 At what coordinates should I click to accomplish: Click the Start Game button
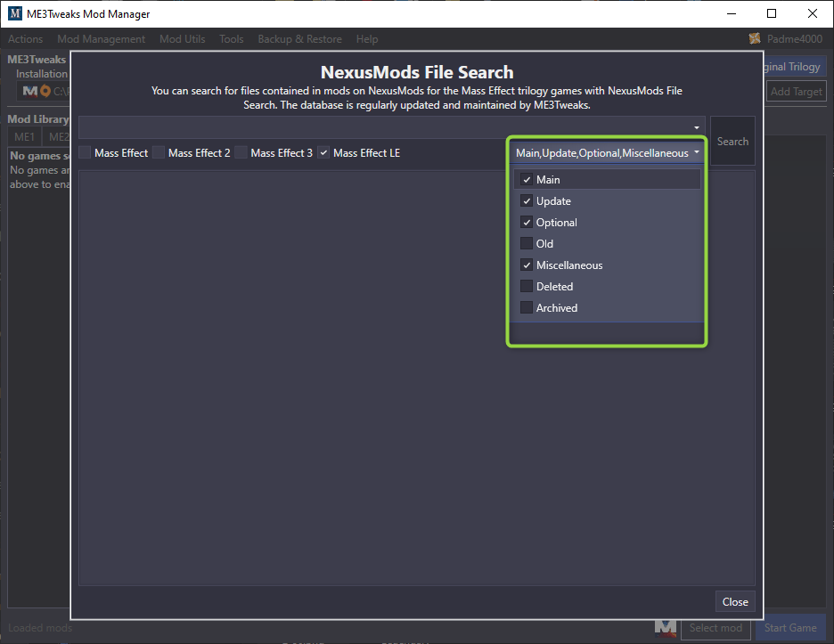pyautogui.click(x=789, y=627)
